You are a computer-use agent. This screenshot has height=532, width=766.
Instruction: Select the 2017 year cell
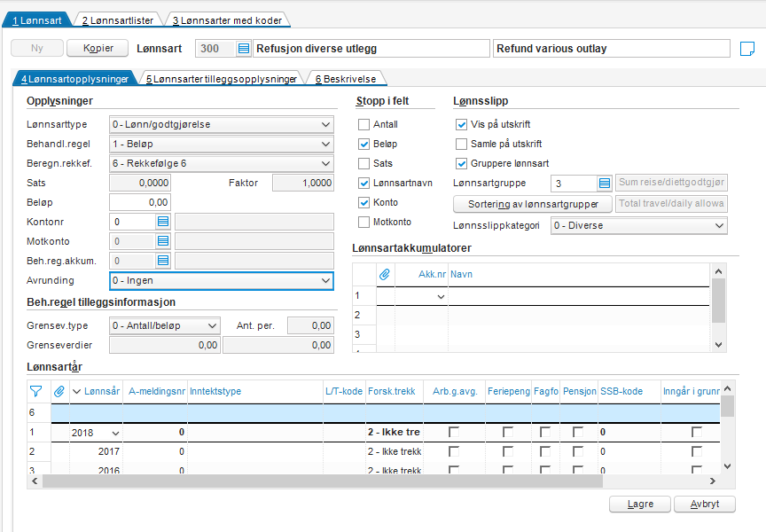97,451
